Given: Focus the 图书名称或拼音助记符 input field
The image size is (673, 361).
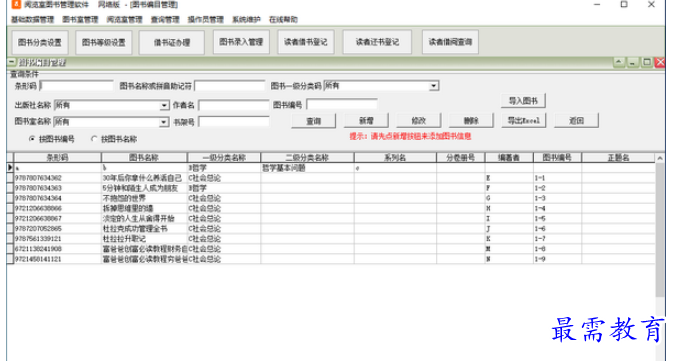Looking at the screenshot, I should [x=230, y=86].
